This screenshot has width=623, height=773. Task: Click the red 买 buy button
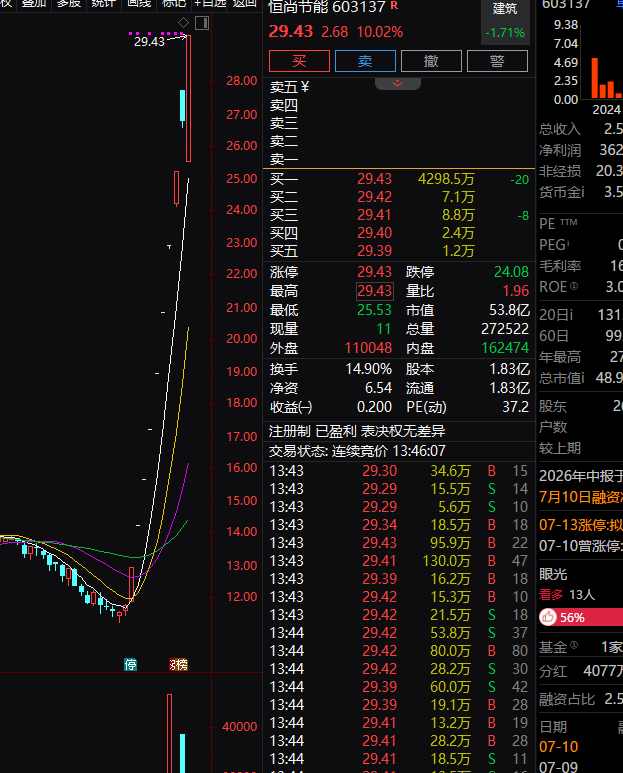pos(299,61)
